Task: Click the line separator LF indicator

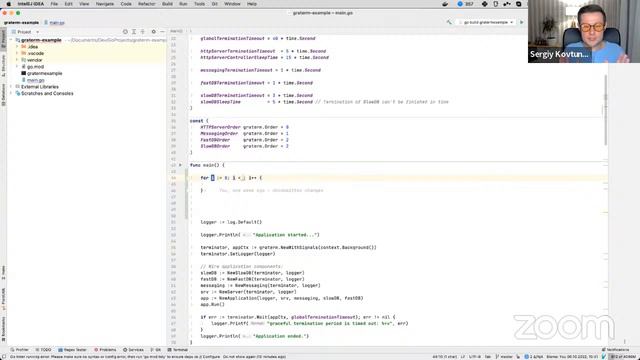Action: 463,357
